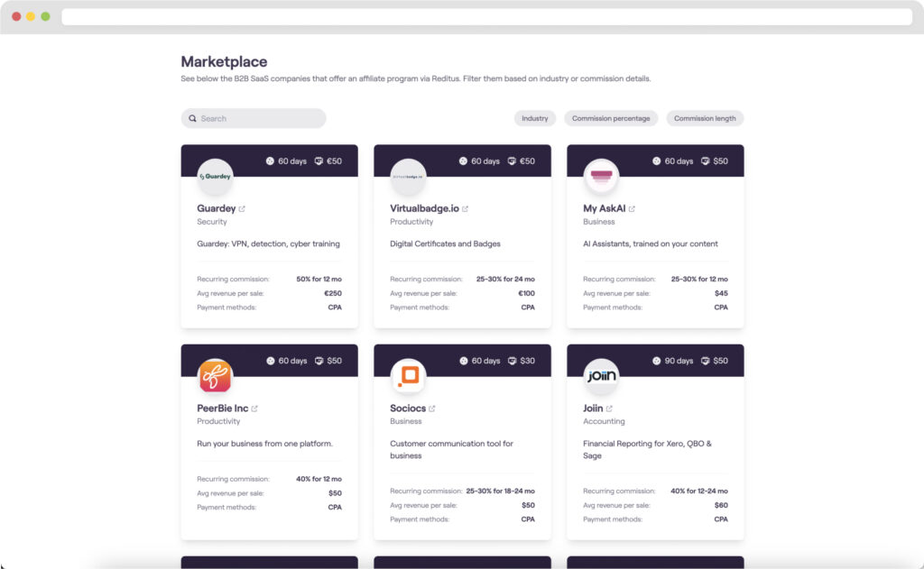
Task: Click the orange Sociocs logo
Action: [x=408, y=376]
